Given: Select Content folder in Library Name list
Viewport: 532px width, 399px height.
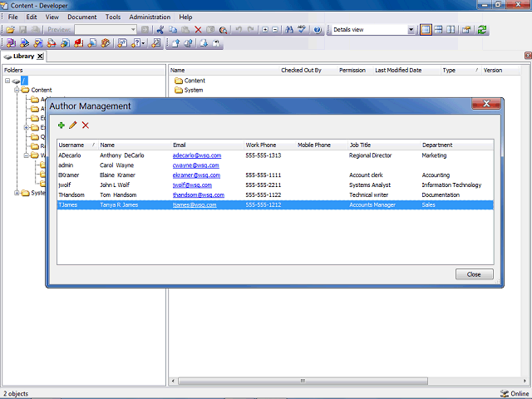Looking at the screenshot, I should pos(190,81).
